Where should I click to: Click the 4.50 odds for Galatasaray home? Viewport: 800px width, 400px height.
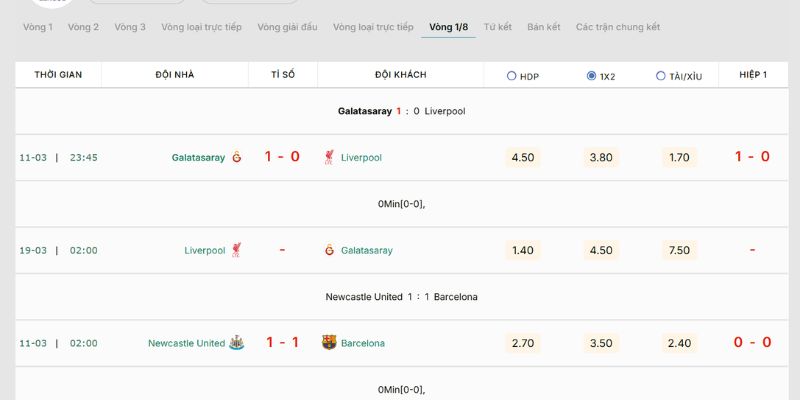522,157
